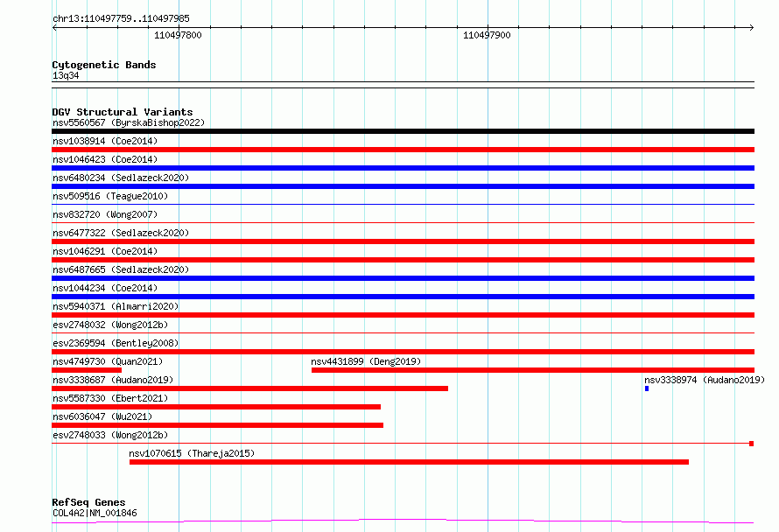
Task: Open variant nsv3338974 (Audano2019) label
Action: [x=705, y=380]
